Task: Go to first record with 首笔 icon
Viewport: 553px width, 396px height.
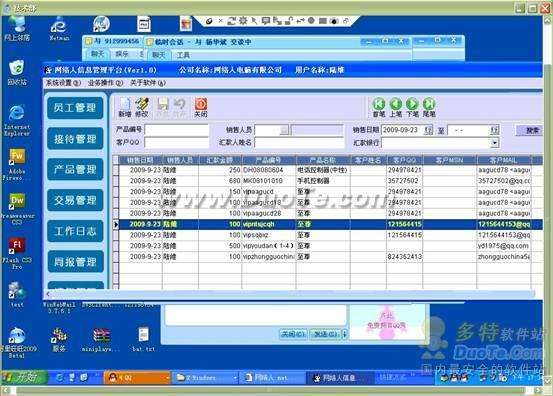Action: click(x=379, y=108)
